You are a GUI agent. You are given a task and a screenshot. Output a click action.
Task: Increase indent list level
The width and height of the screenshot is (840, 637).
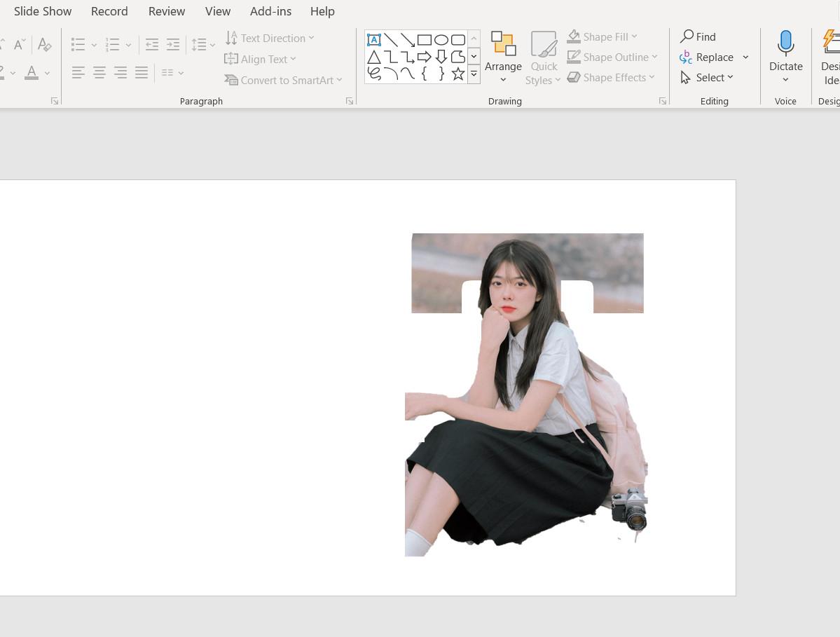[172, 44]
